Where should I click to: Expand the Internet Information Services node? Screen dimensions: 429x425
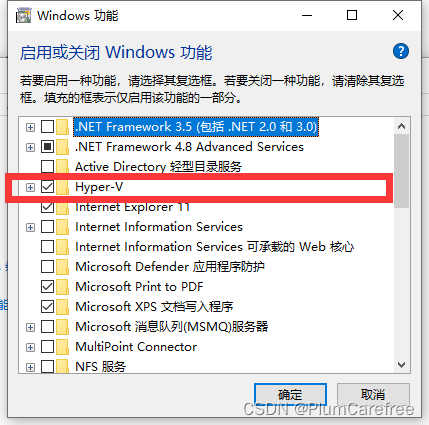click(30, 227)
